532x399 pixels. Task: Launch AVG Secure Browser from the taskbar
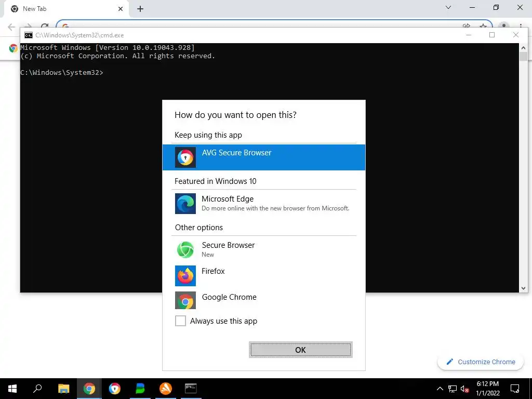(x=115, y=389)
